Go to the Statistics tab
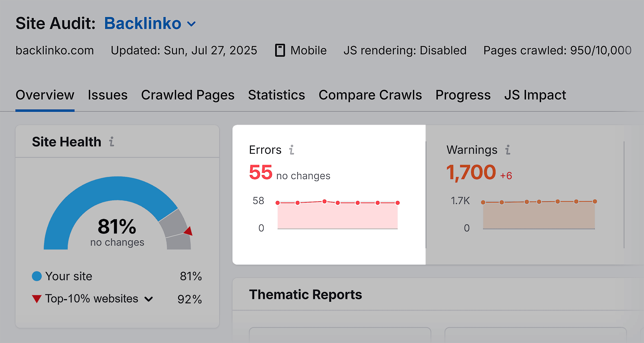The width and height of the screenshot is (644, 343). [276, 95]
